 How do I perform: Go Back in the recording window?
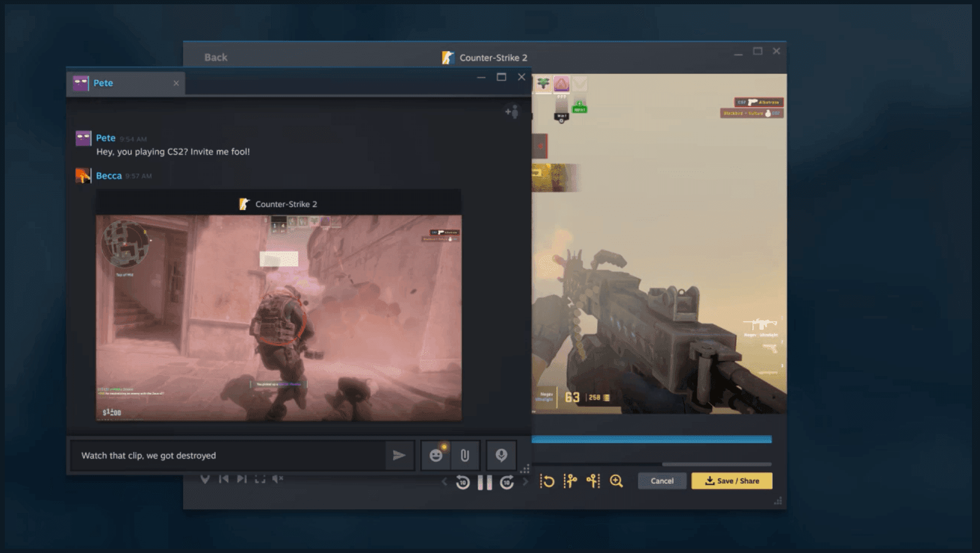coord(216,58)
